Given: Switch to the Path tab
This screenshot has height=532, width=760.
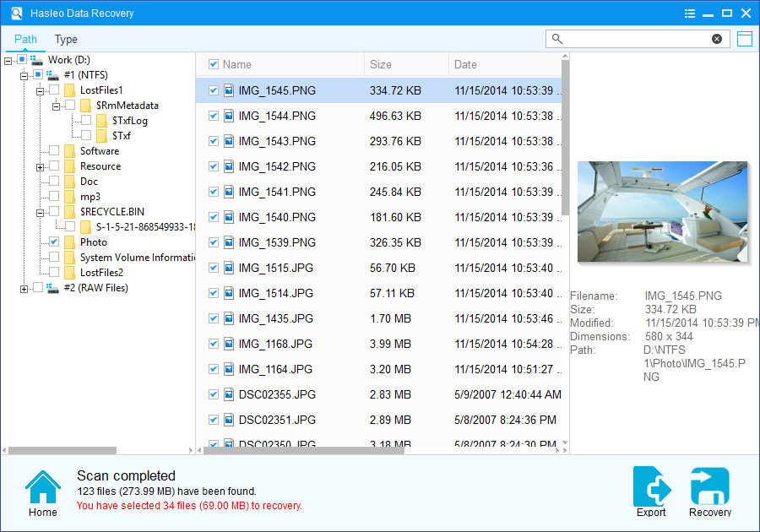Looking at the screenshot, I should (x=25, y=39).
